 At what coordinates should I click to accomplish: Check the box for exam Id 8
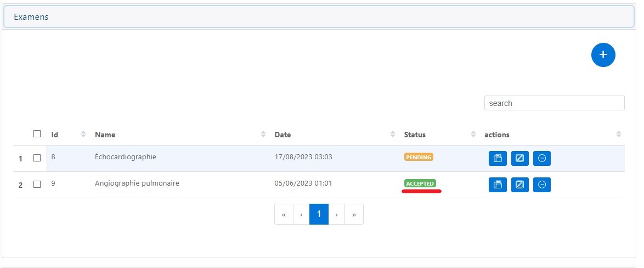(37, 158)
